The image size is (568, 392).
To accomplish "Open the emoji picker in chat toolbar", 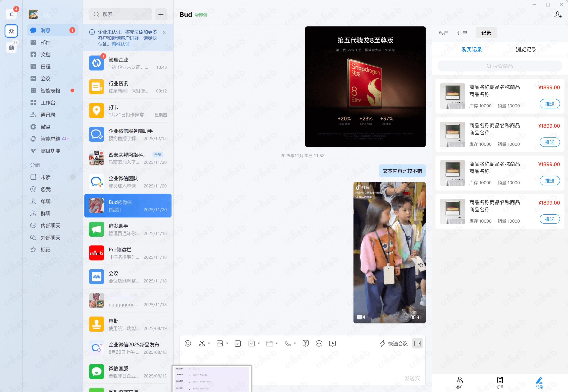I will click(x=188, y=343).
